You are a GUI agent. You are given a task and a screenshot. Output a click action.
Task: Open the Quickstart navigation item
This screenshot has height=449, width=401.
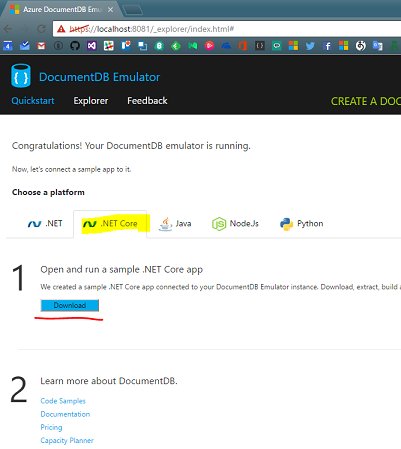pos(33,101)
